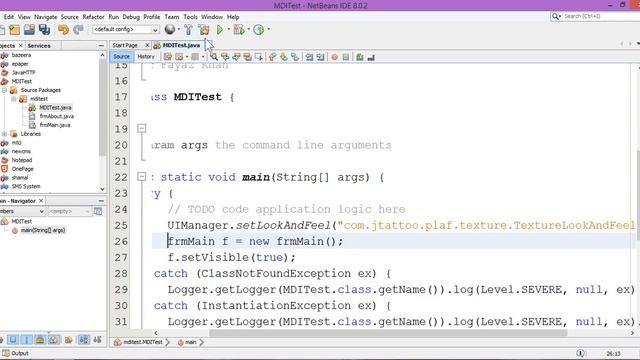640x360 pixels.
Task: Click the globe browser icon in toolbar
Action: (x=169, y=29)
